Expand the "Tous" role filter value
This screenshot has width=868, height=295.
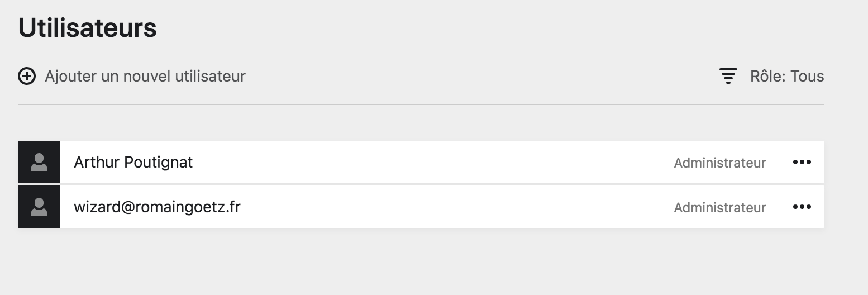pos(808,76)
